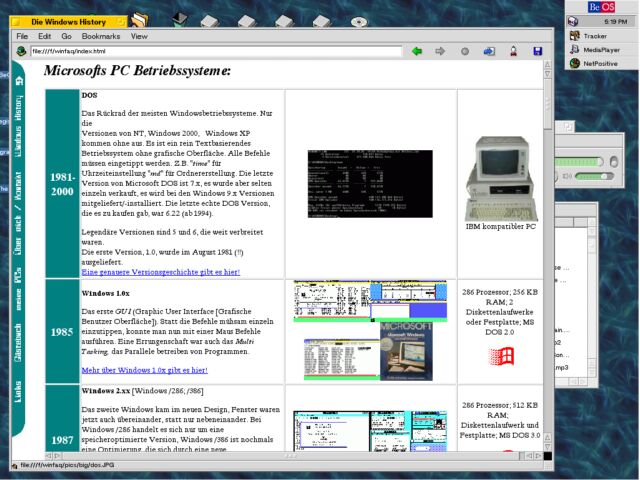Open the CD disc icon on the desktop
The height and width of the screenshot is (480, 640).
[359, 22]
